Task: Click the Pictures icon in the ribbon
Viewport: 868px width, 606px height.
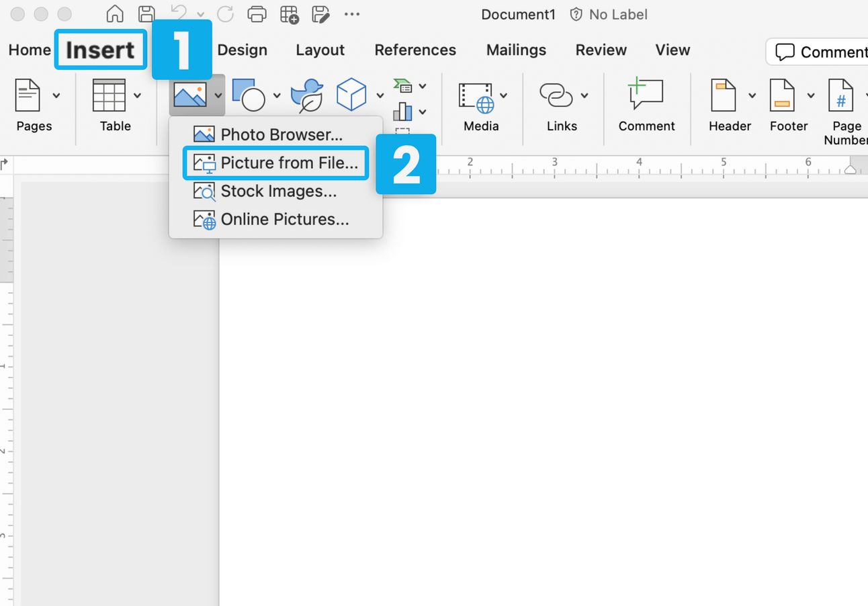Action: point(189,95)
